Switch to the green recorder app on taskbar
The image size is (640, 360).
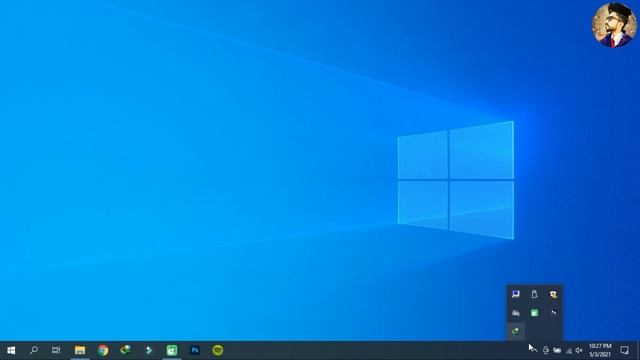tap(172, 350)
